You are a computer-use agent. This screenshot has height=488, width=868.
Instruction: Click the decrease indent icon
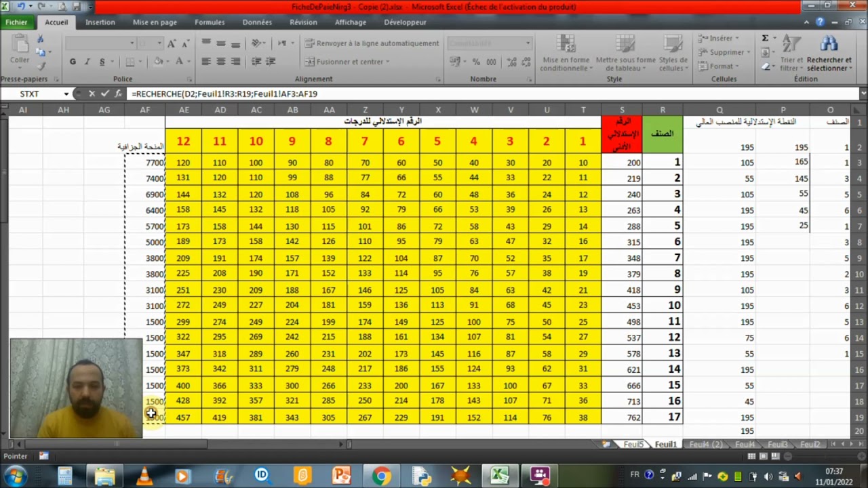(256, 62)
